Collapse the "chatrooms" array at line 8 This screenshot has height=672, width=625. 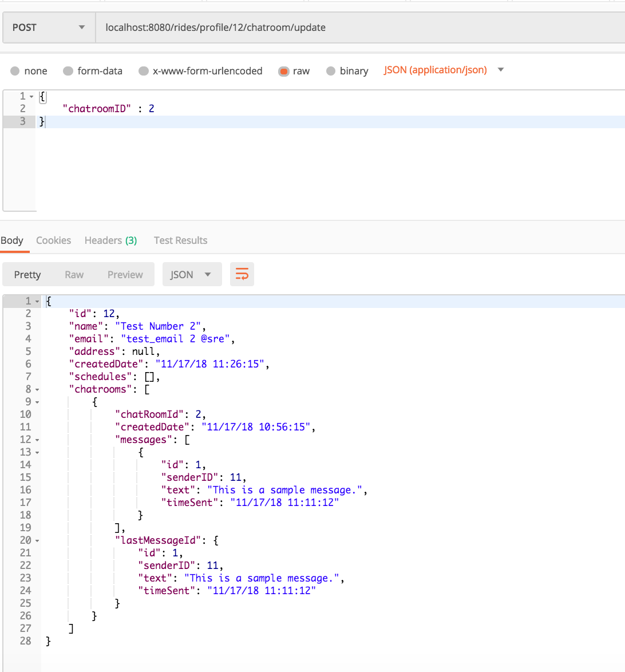point(37,390)
